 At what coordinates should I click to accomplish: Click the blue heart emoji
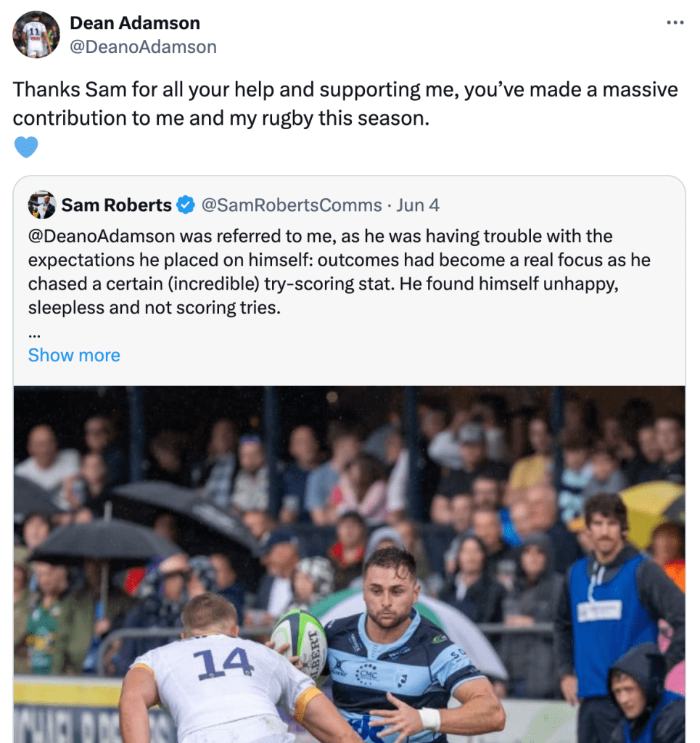(x=25, y=147)
